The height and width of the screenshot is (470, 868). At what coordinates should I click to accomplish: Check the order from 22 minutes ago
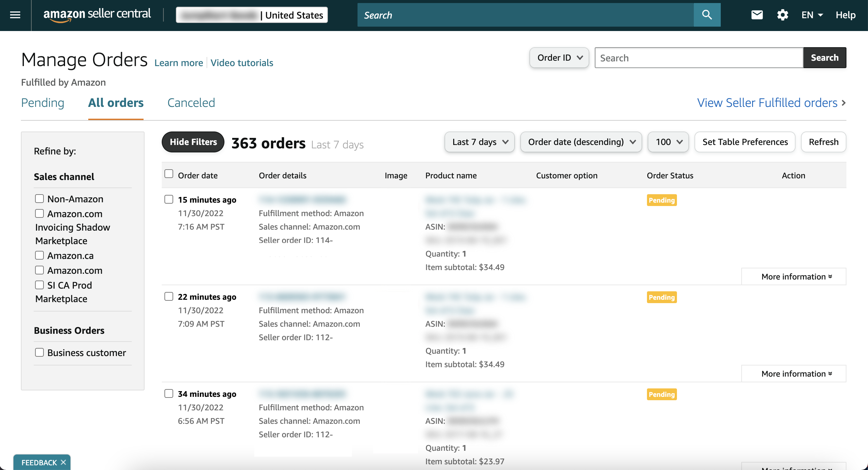point(169,296)
